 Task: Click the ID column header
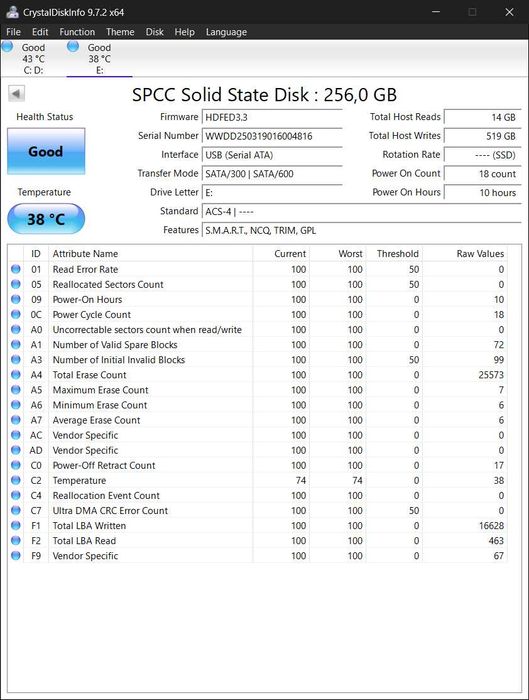click(x=36, y=254)
